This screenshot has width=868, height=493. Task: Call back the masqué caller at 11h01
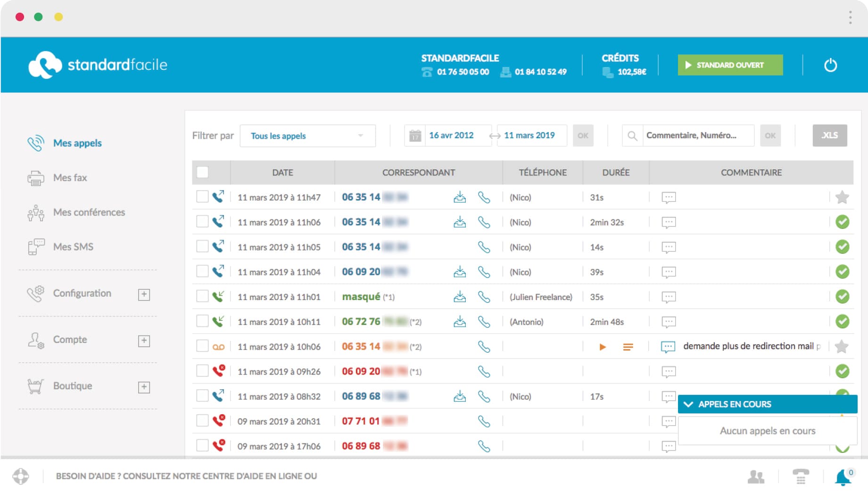click(484, 297)
